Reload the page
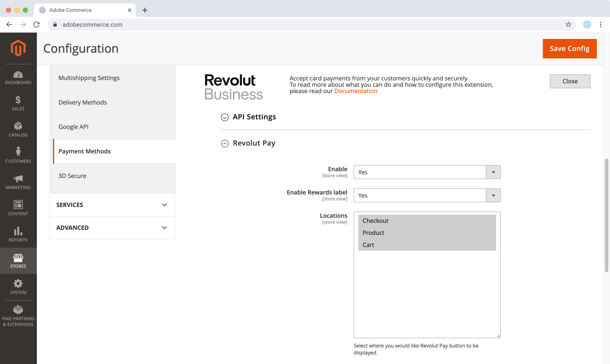This screenshot has width=610, height=364. click(36, 25)
